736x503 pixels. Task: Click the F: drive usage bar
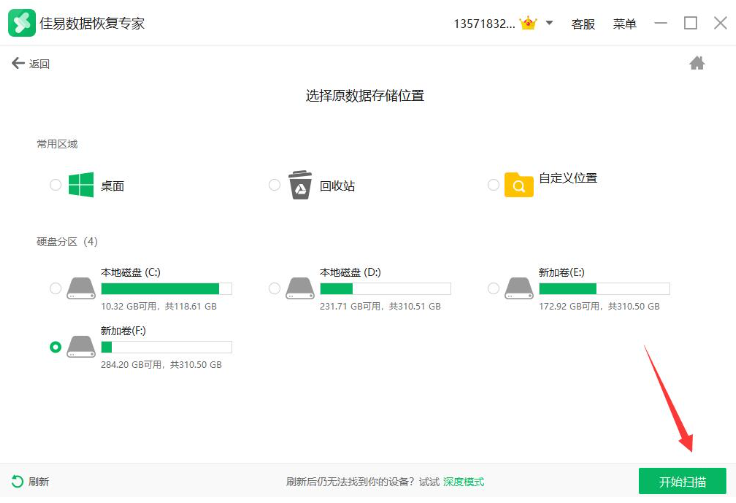(x=166, y=347)
